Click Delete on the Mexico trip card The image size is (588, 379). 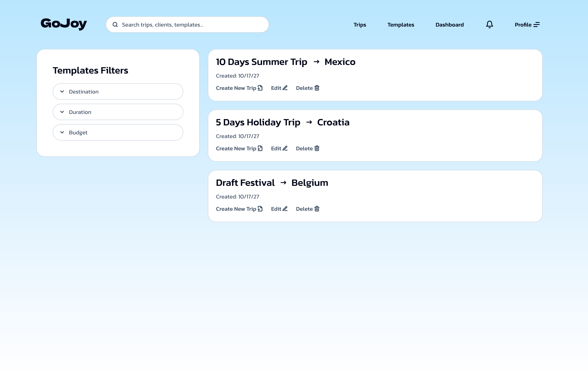pyautogui.click(x=305, y=88)
